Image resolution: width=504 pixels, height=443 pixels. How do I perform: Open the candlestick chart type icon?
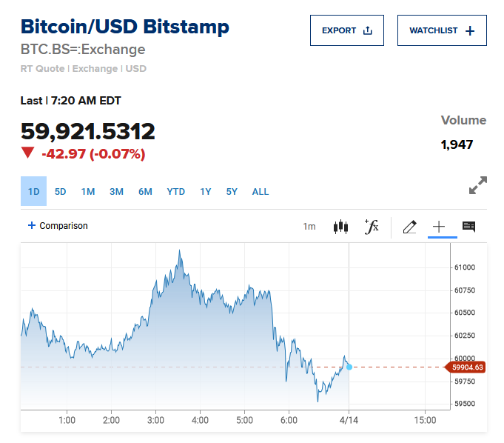tap(340, 227)
